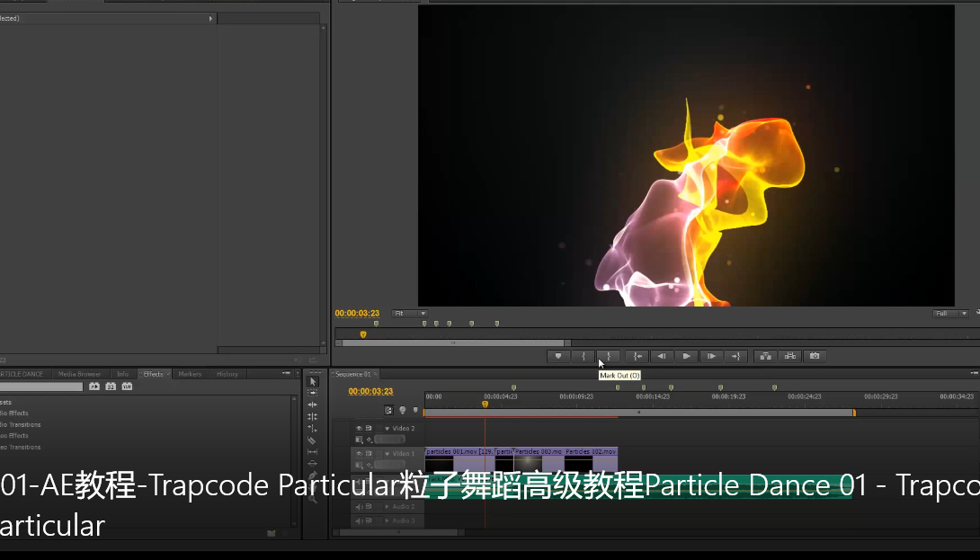Toggle 32-bit color effects filter badge
The image size is (980, 560).
pyautogui.click(x=111, y=387)
